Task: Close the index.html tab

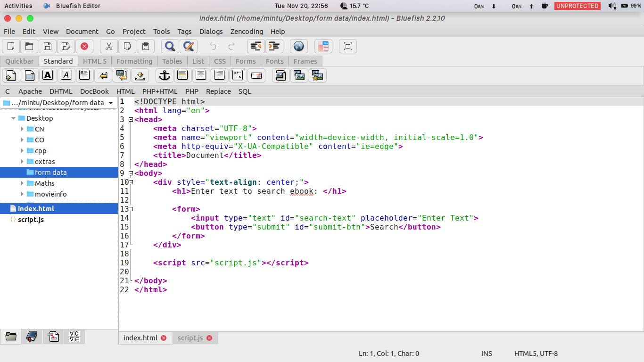Action: 164,338
